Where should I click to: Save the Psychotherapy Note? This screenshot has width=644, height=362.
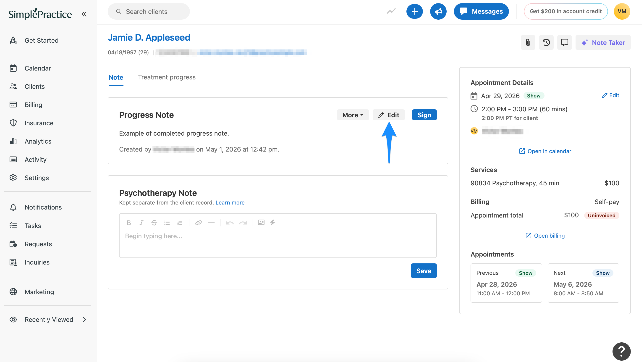[x=424, y=271]
